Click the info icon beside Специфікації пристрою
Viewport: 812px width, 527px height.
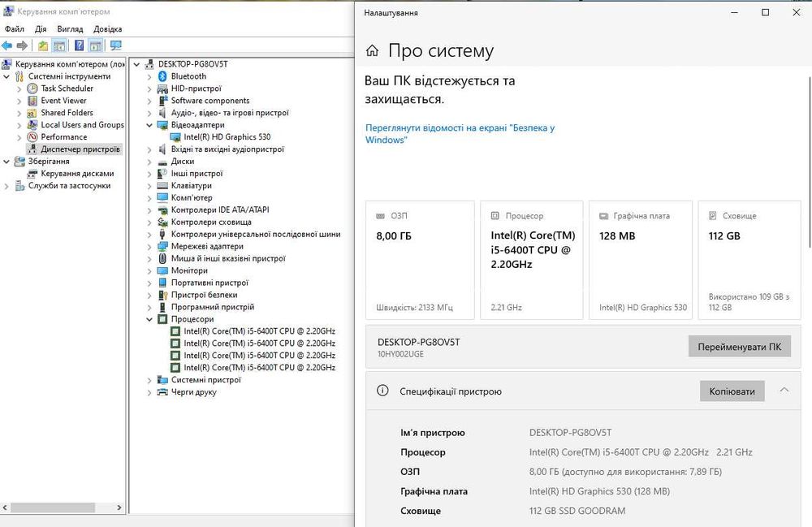click(x=382, y=391)
